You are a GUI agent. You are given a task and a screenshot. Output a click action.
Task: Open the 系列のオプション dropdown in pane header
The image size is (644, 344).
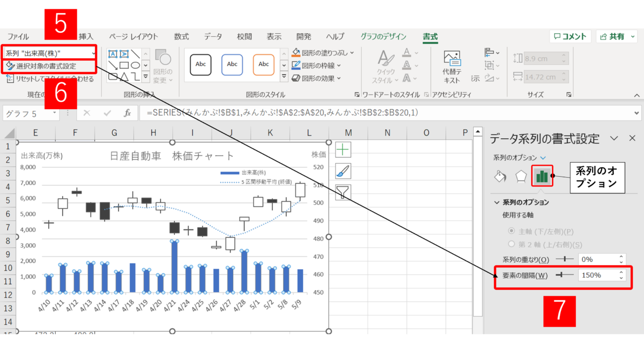(x=543, y=157)
